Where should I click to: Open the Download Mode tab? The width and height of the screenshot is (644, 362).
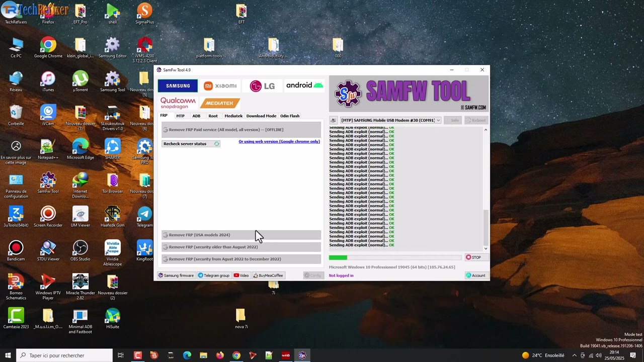[261, 116]
